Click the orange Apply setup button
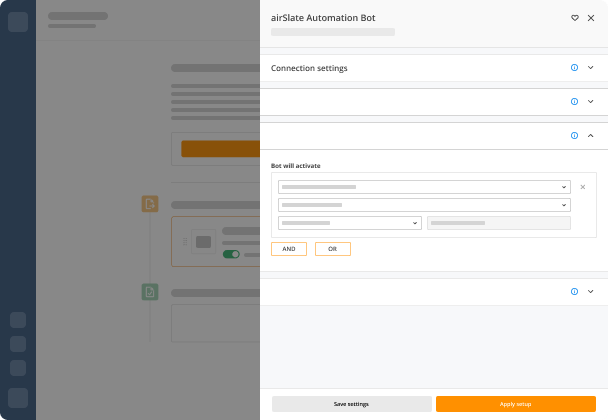 [516, 404]
